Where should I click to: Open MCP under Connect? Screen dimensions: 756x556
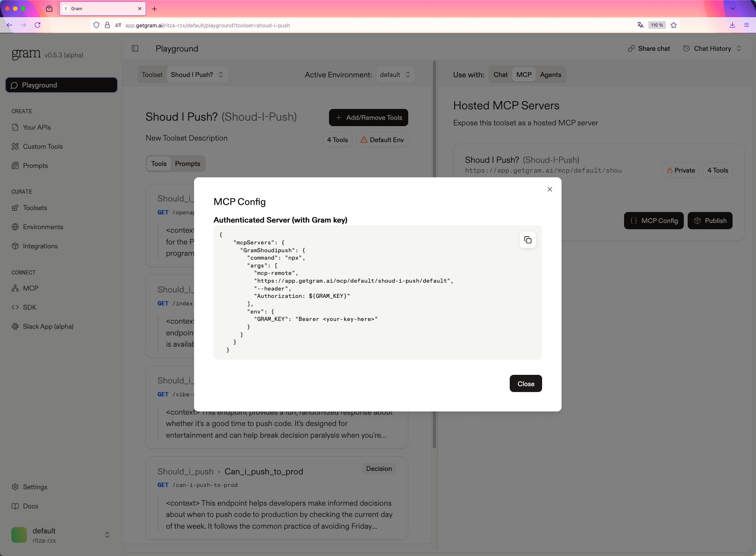pos(25,288)
